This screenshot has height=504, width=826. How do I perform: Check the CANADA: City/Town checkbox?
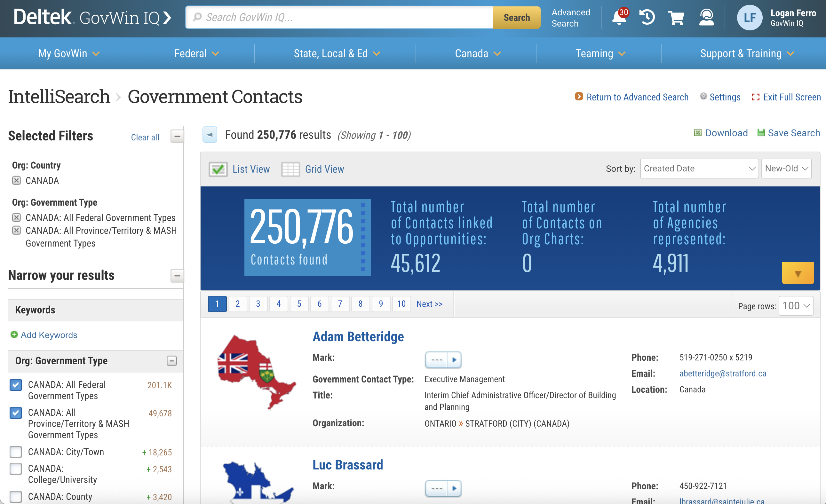[15, 452]
